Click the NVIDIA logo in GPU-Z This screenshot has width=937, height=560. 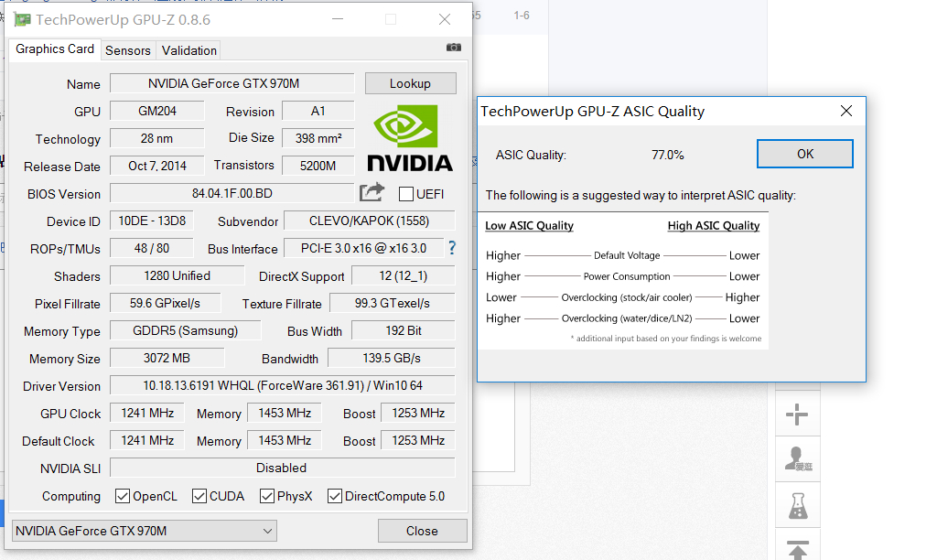point(409,138)
